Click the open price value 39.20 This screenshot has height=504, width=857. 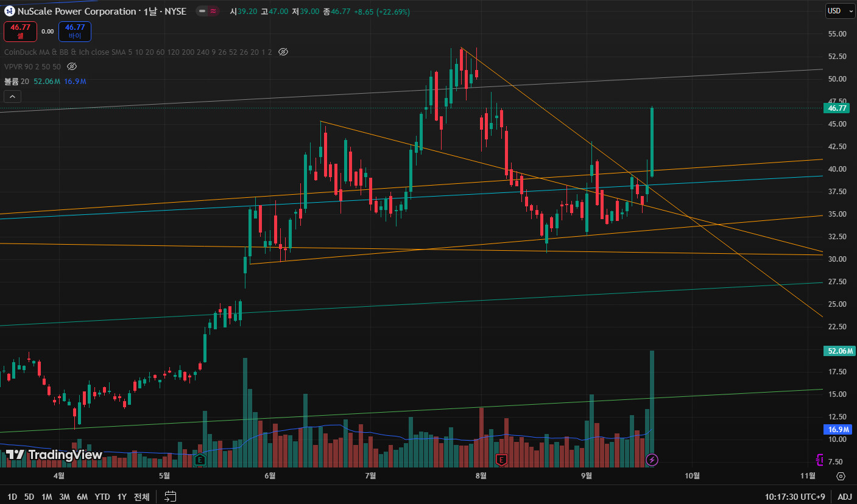coord(247,12)
